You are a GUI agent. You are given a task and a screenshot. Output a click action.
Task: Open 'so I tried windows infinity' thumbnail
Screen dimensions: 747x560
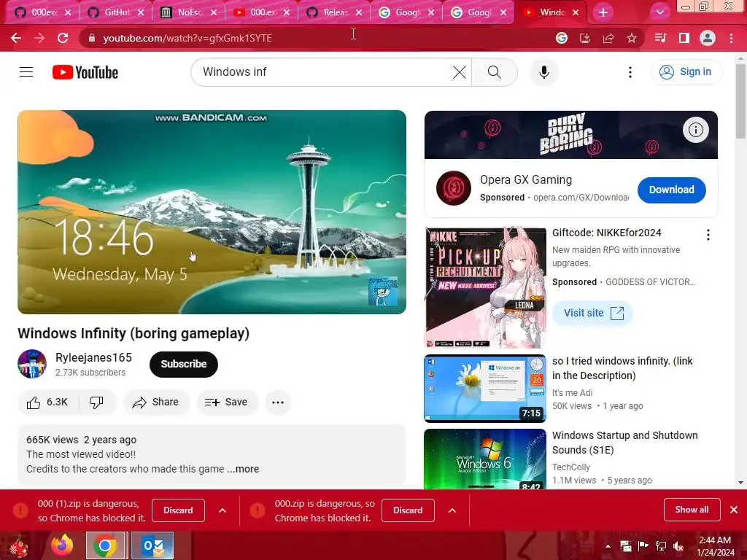tap(485, 388)
